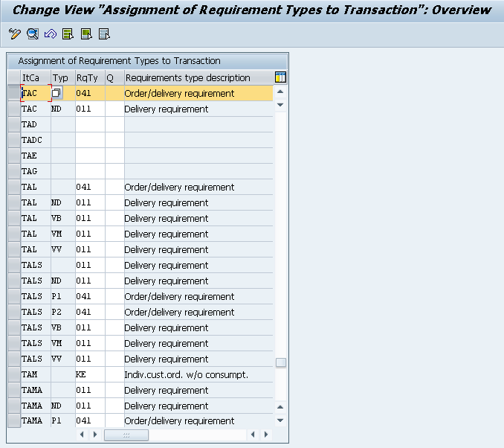Viewport: 504px width, 448px height.
Task: Click description of TAC ND row
Action: tap(198, 109)
